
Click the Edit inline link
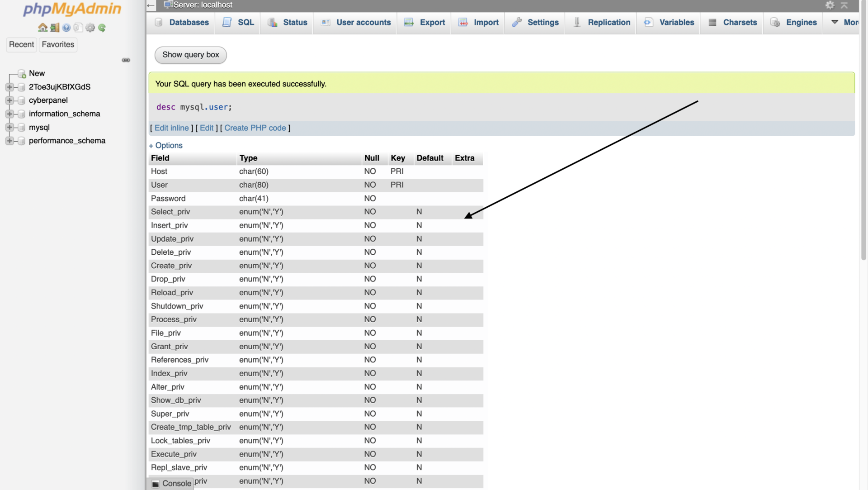171,128
